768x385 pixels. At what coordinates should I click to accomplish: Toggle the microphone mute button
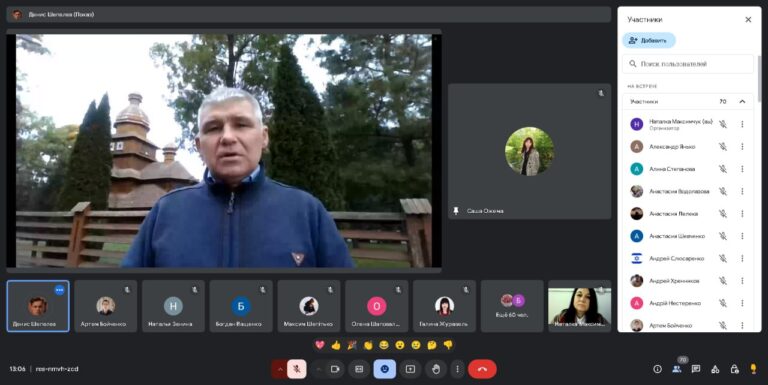point(297,369)
